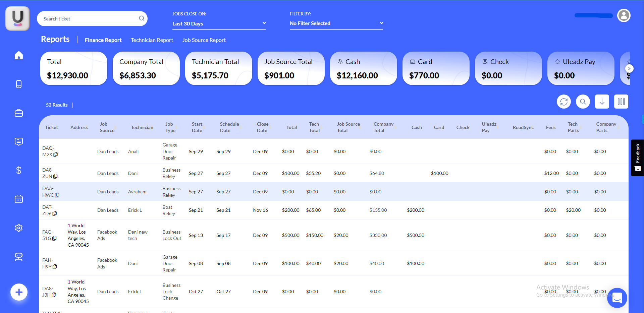
Task: Open the calendar icon in sidebar
Action: [x=19, y=199]
